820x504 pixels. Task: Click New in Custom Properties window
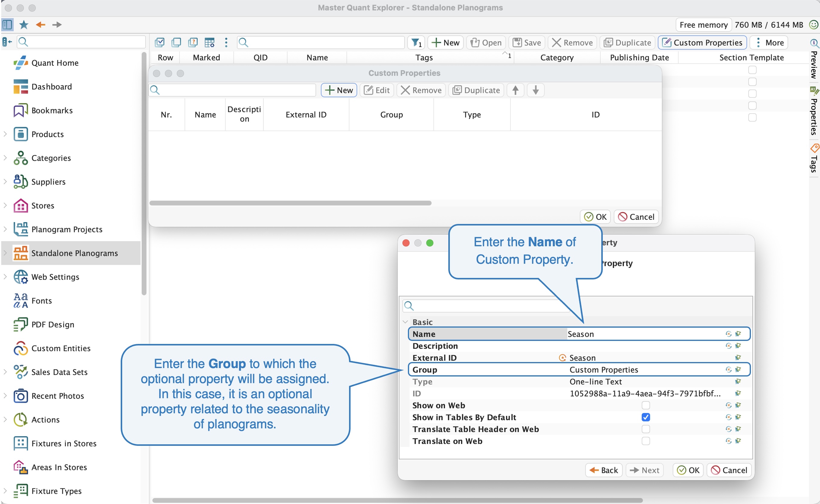339,90
